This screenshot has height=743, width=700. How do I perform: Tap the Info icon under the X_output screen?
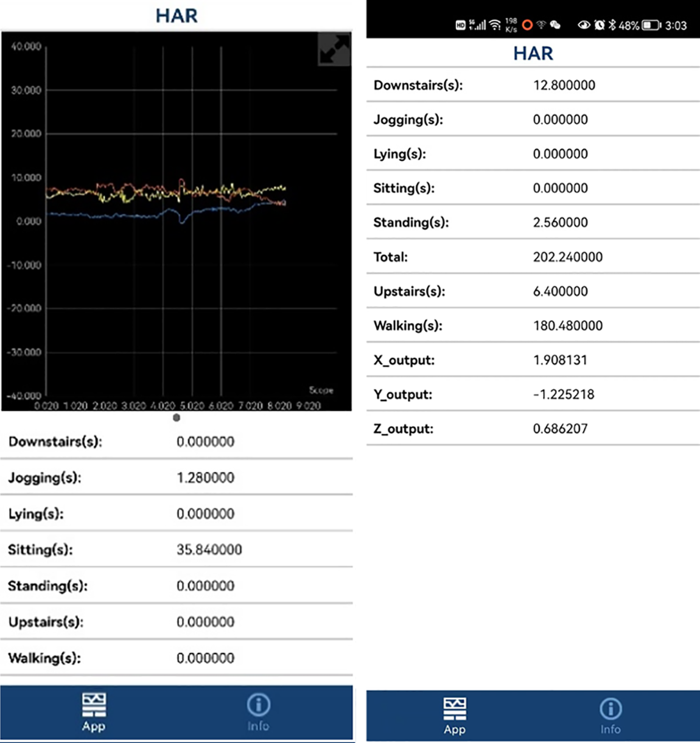[611, 716]
